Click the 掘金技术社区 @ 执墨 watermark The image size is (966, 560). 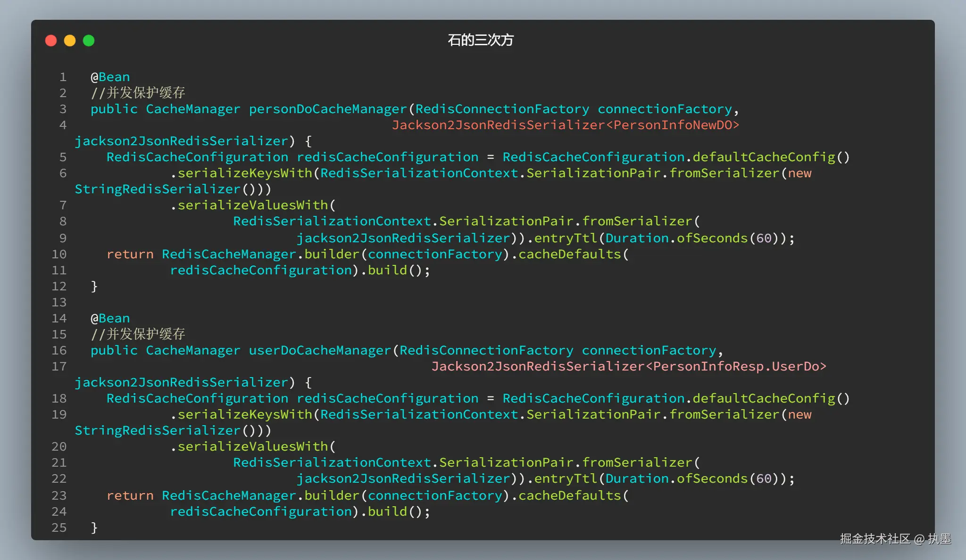pyautogui.click(x=895, y=539)
